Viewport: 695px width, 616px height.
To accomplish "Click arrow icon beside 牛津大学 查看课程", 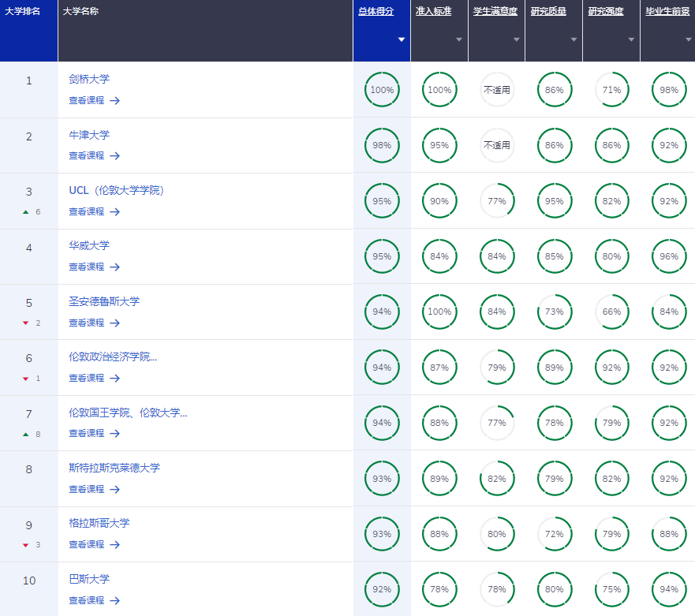I will click(115, 156).
